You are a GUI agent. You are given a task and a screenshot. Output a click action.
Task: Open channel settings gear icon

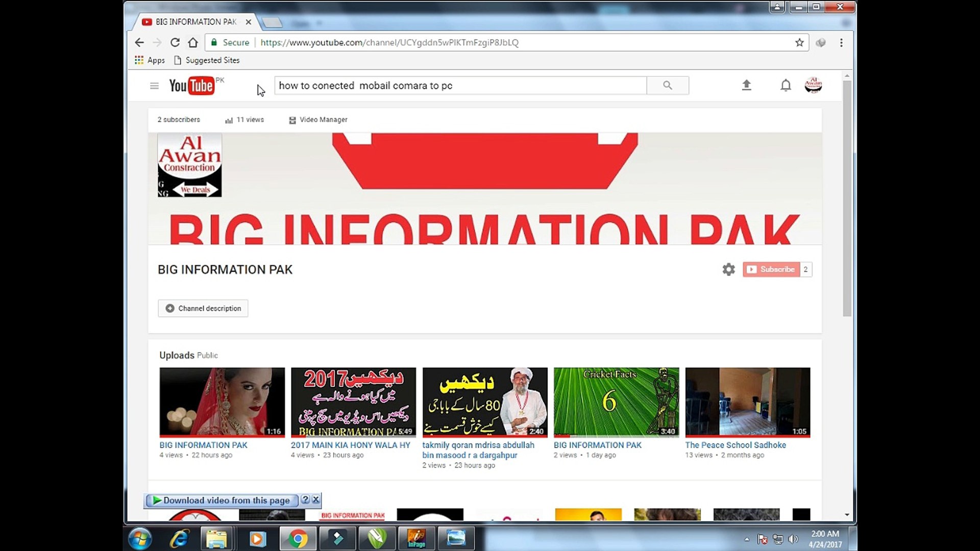coord(728,269)
